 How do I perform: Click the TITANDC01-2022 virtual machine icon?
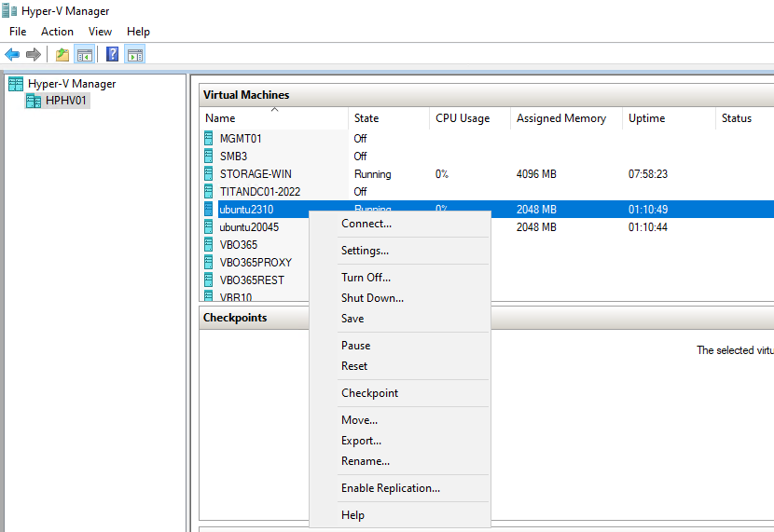208,191
